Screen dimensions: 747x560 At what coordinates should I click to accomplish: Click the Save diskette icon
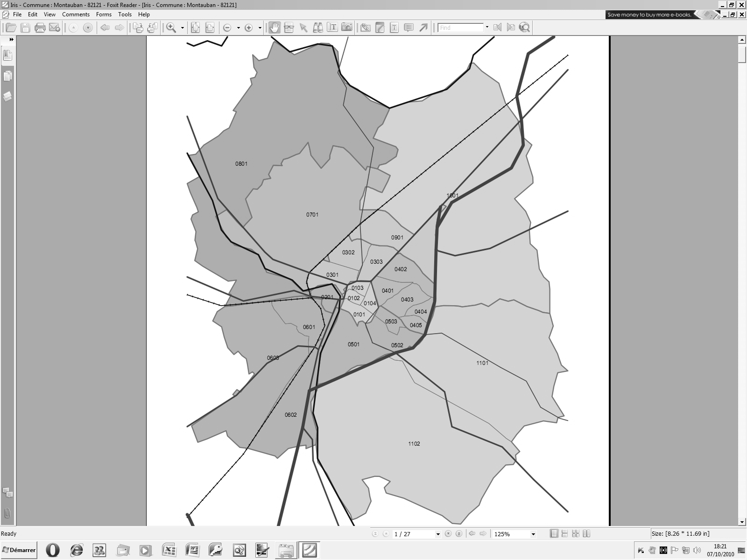pyautogui.click(x=26, y=28)
